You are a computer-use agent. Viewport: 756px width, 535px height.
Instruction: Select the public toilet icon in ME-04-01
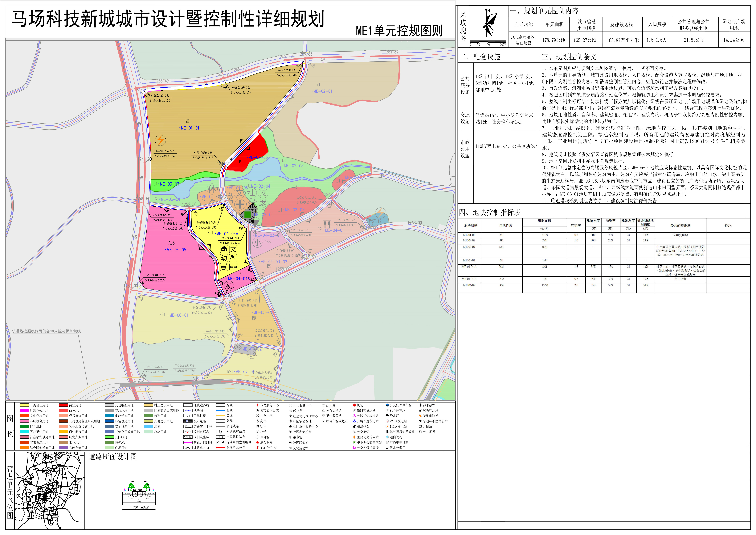point(327,224)
